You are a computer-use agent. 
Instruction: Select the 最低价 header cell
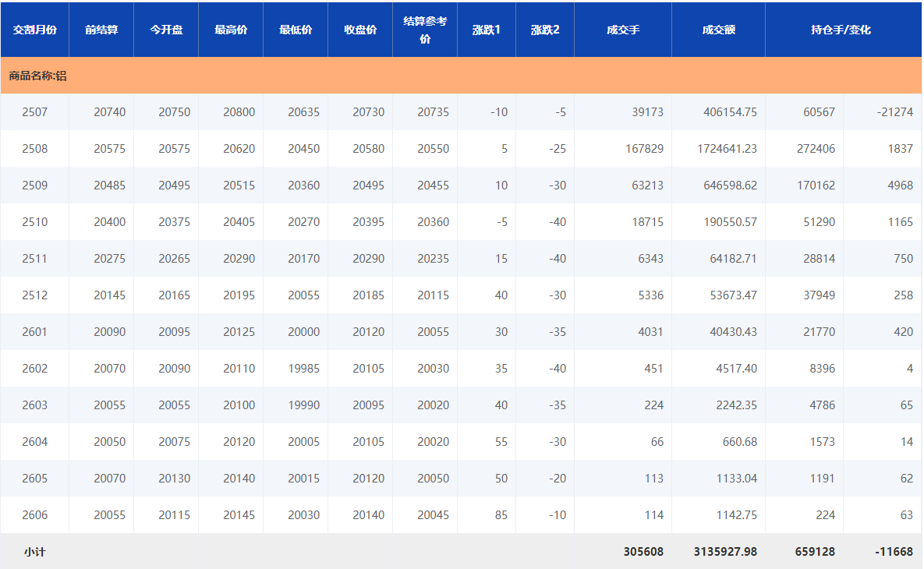(296, 30)
